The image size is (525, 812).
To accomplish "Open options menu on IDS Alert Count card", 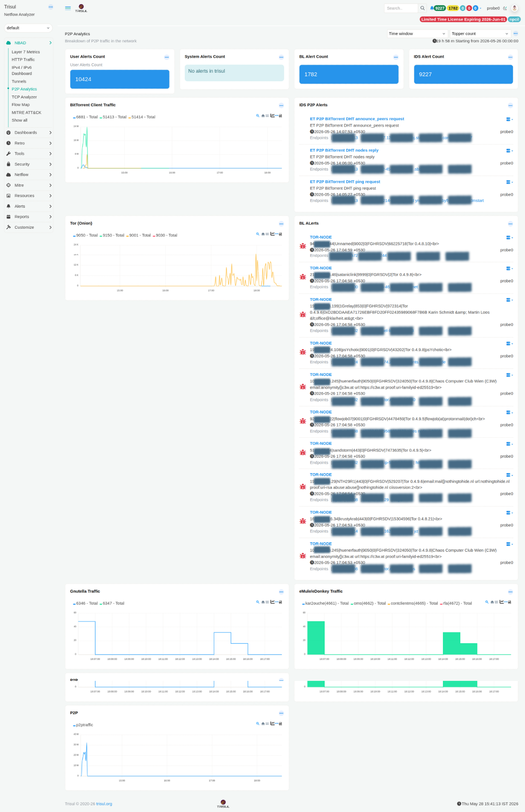I will pyautogui.click(x=511, y=57).
